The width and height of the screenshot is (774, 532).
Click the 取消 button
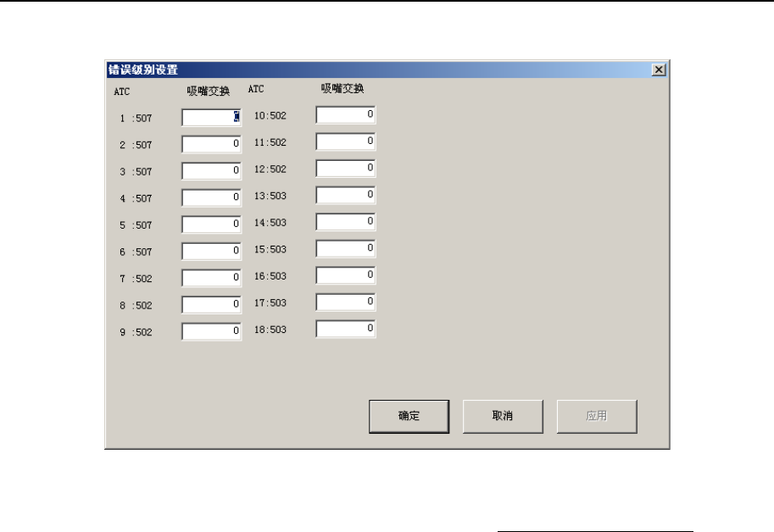503,417
